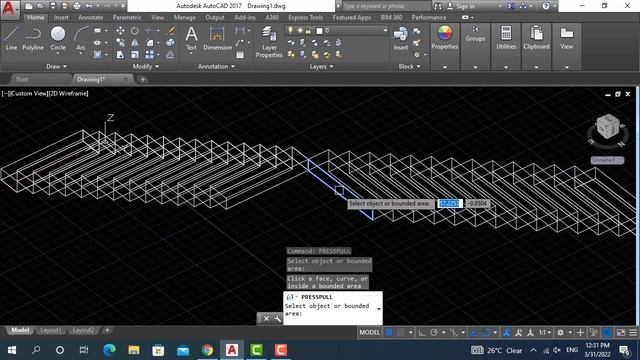Toggle isometric drafting in status bar
Viewport: 640px width, 360px height.
coord(453,333)
